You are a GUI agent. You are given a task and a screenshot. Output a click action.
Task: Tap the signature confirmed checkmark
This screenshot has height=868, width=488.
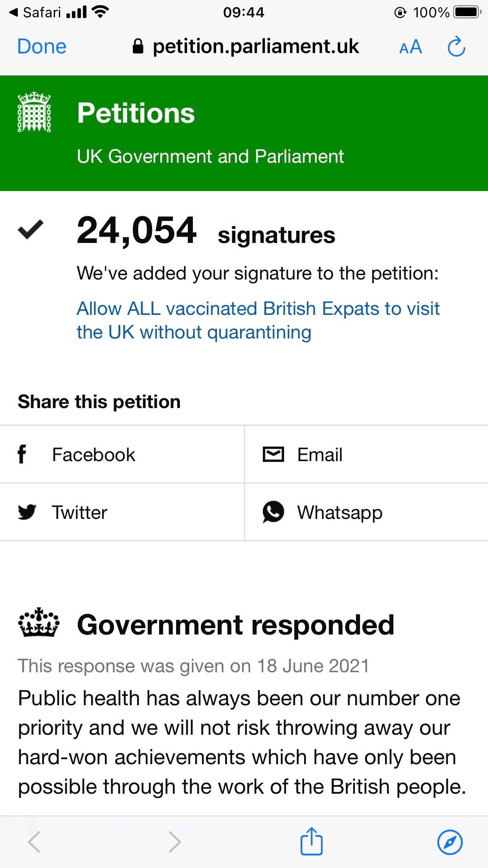pyautogui.click(x=31, y=230)
